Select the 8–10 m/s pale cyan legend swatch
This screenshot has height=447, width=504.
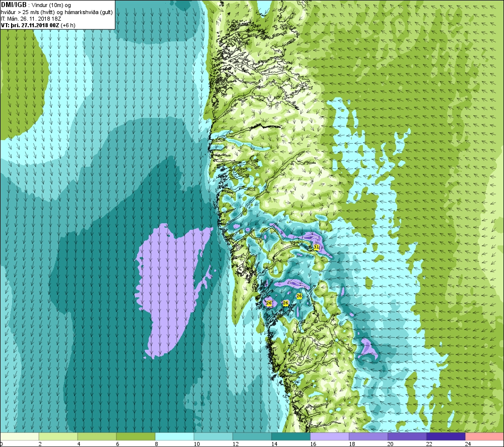point(174,436)
